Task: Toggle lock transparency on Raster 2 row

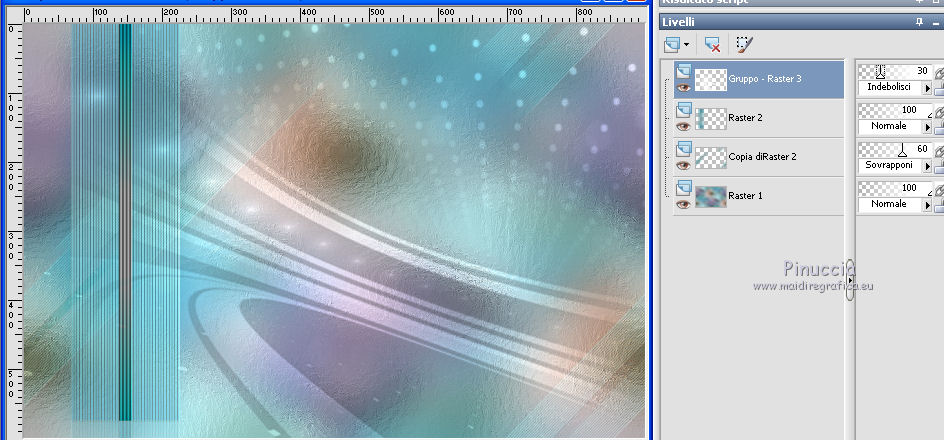Action: (x=939, y=128)
